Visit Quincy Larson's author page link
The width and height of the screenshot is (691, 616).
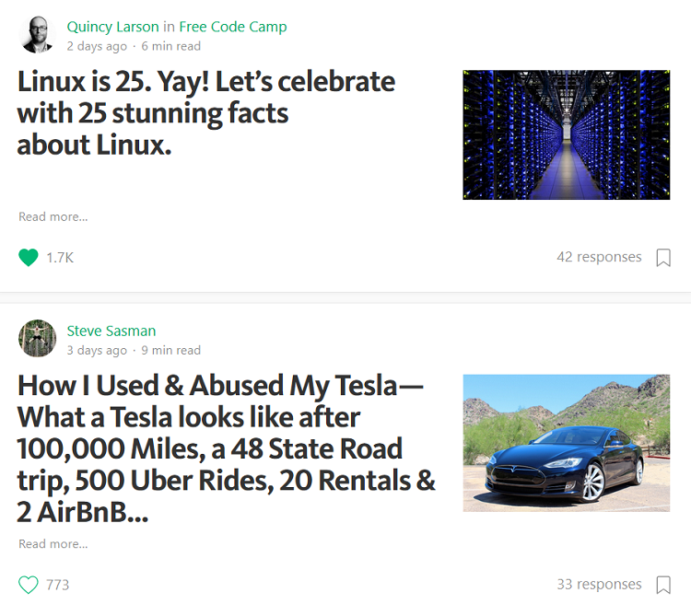pos(113,27)
